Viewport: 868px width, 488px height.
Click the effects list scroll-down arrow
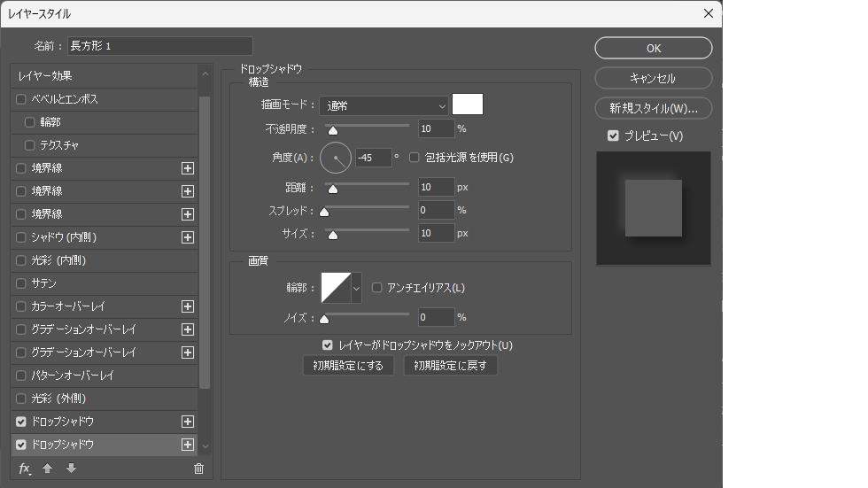(205, 446)
